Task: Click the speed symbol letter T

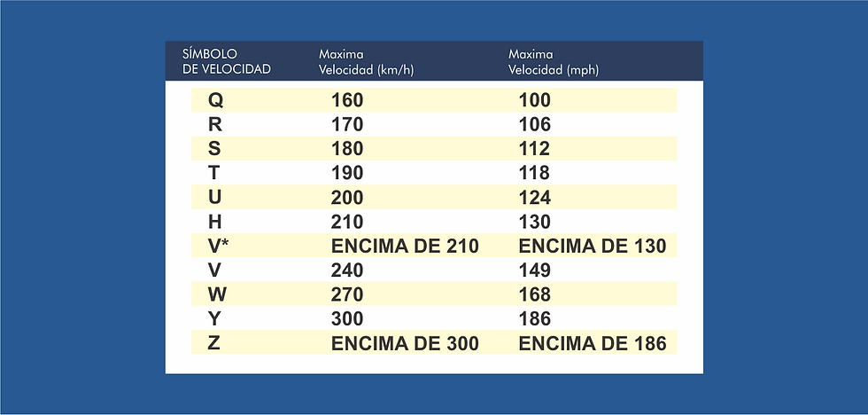Action: coord(214,173)
